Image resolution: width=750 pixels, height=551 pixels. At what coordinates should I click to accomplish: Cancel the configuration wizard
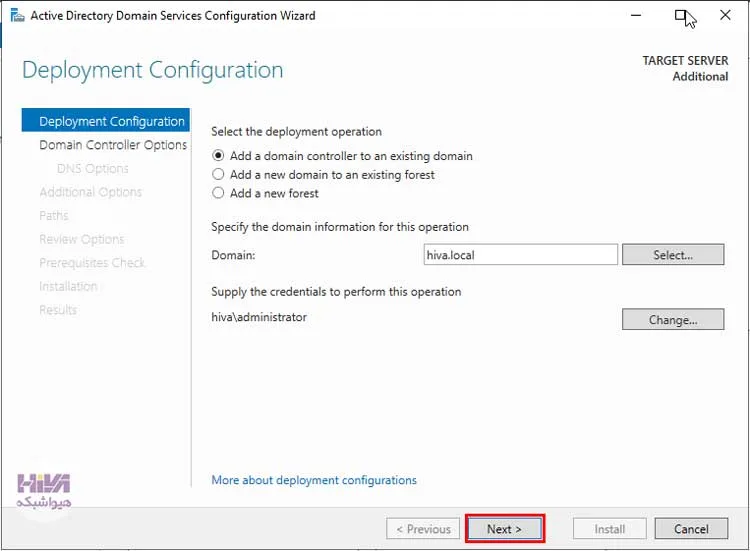point(691,529)
